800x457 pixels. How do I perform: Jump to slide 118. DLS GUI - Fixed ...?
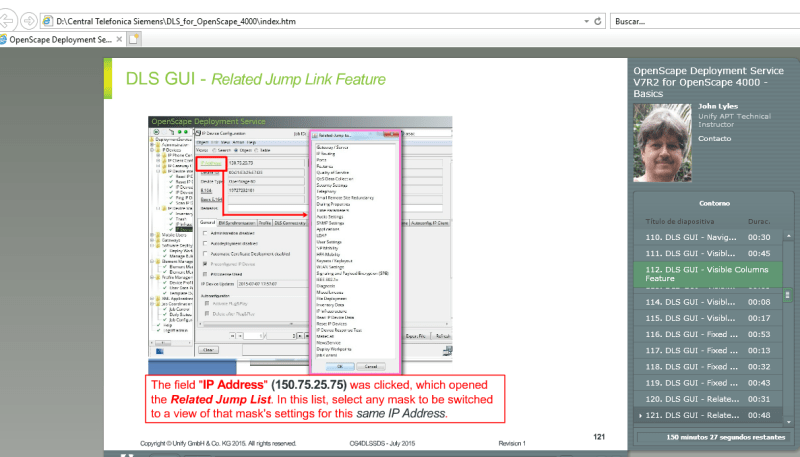pos(708,367)
